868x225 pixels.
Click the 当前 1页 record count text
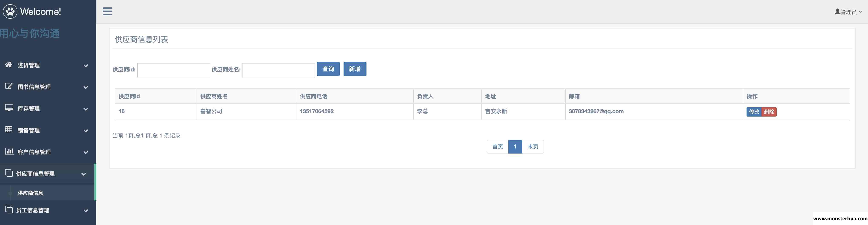point(146,135)
